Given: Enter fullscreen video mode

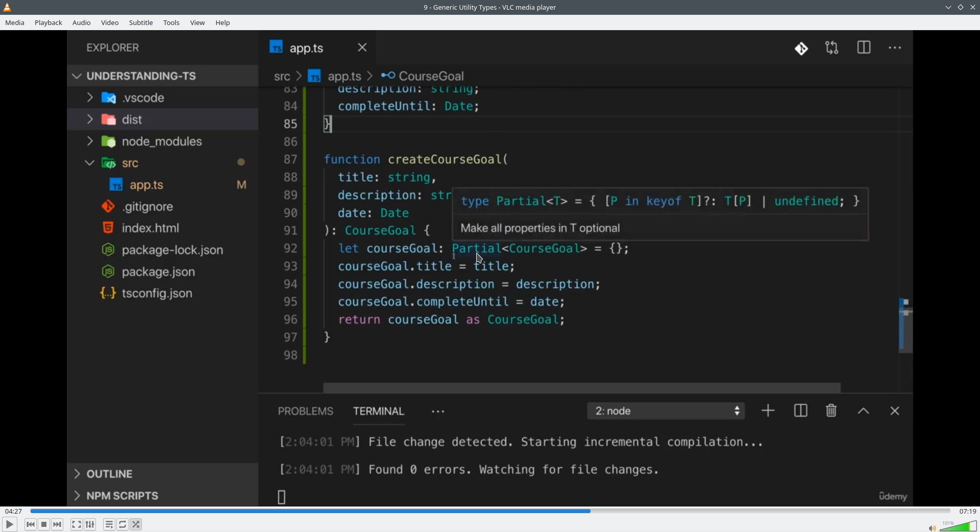Looking at the screenshot, I should click(x=77, y=524).
